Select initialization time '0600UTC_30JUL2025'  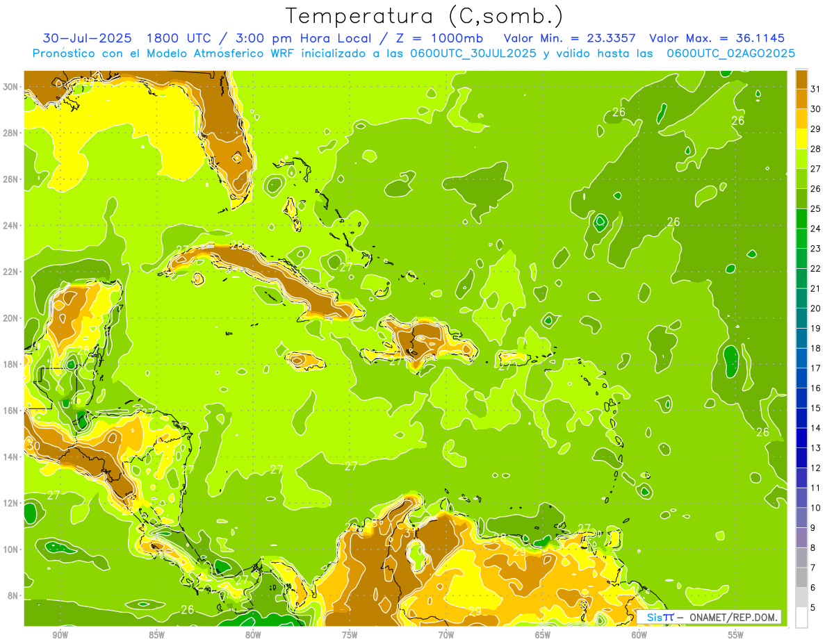point(473,53)
